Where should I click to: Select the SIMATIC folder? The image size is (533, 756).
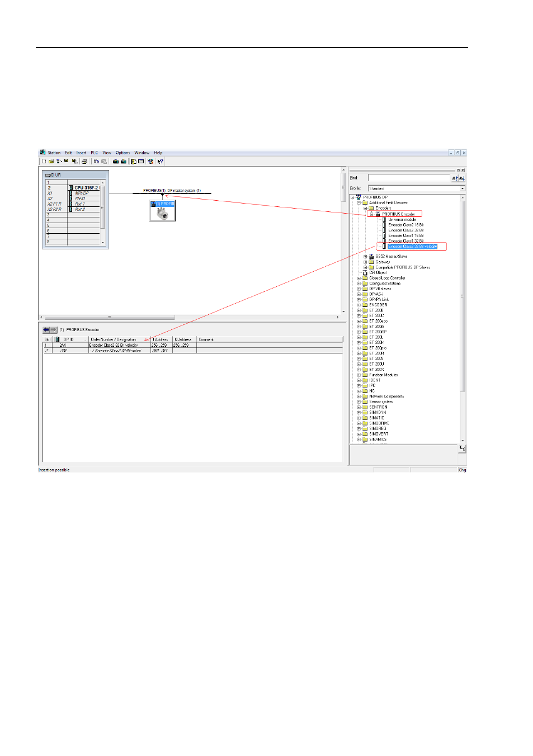(376, 418)
